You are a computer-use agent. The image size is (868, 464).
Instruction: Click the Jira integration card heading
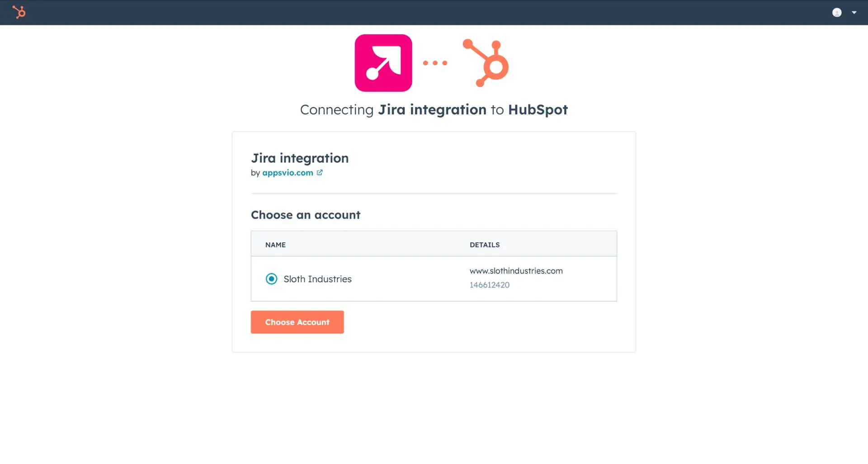point(300,158)
